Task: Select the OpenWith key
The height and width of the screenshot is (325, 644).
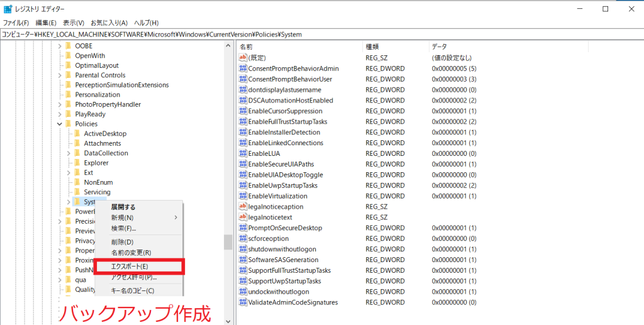Action: 90,56
